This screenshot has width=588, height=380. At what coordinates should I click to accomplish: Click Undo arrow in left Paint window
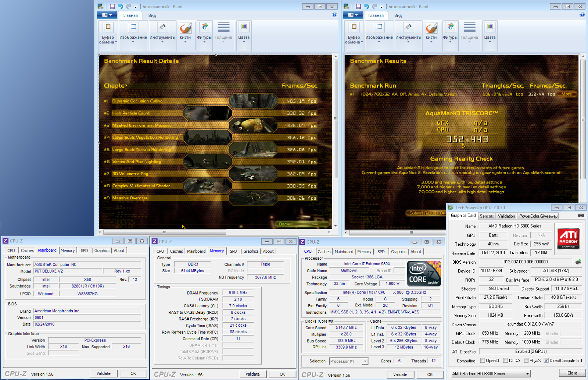[x=121, y=7]
